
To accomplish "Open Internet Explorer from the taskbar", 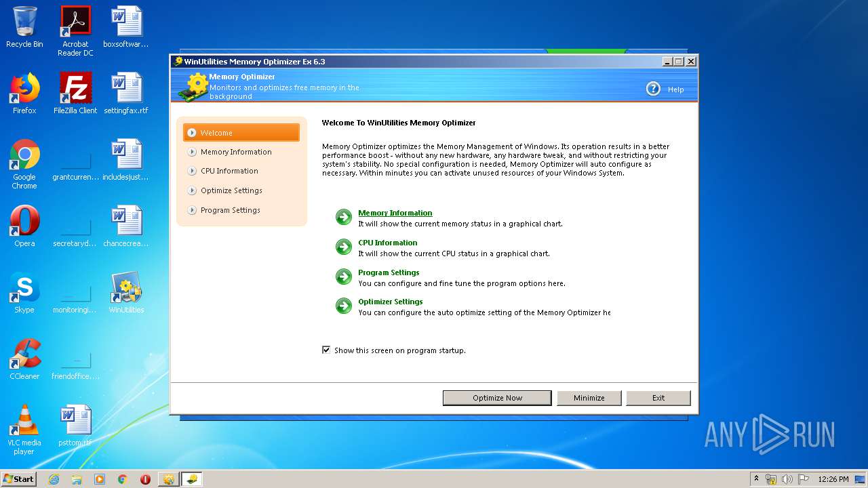I will [54, 479].
